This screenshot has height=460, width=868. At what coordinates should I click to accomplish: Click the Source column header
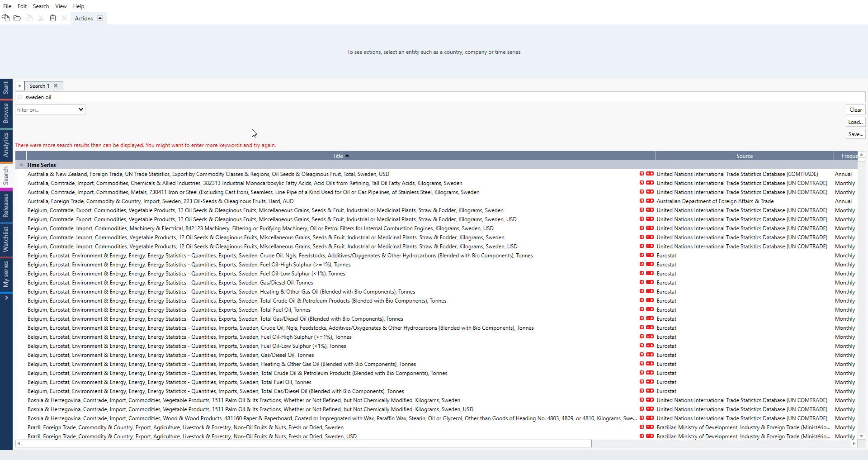tap(745, 156)
